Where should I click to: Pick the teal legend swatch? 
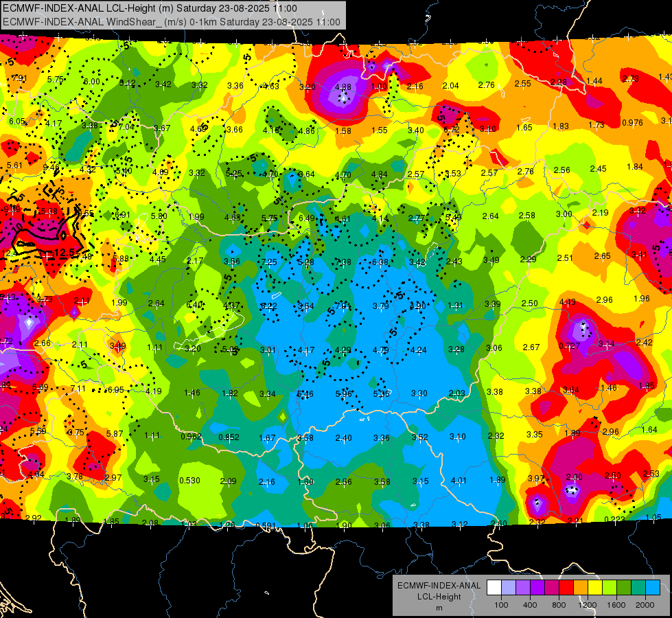[638, 588]
